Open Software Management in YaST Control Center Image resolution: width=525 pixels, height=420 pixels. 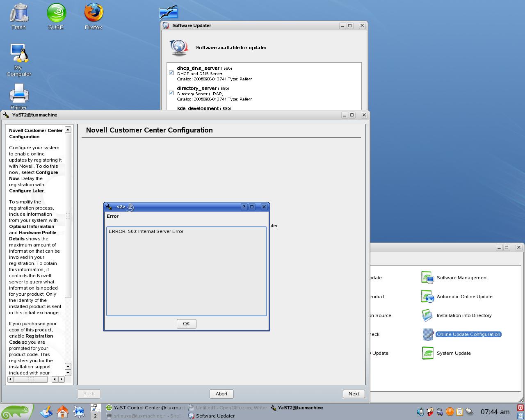coord(454,278)
